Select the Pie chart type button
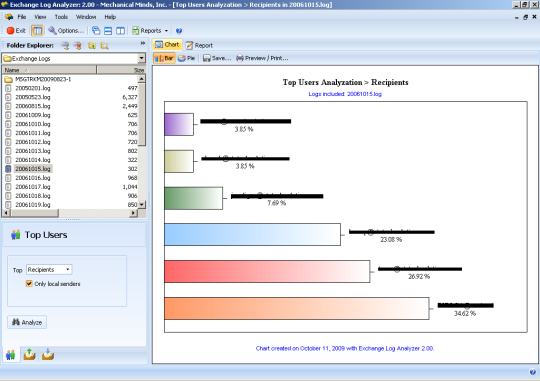Screen dimensions: 540x381 pos(187,58)
